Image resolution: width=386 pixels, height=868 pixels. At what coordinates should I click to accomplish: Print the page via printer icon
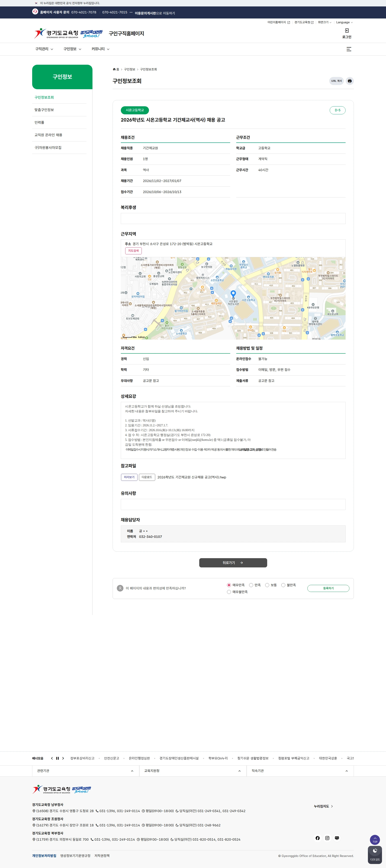pos(350,81)
